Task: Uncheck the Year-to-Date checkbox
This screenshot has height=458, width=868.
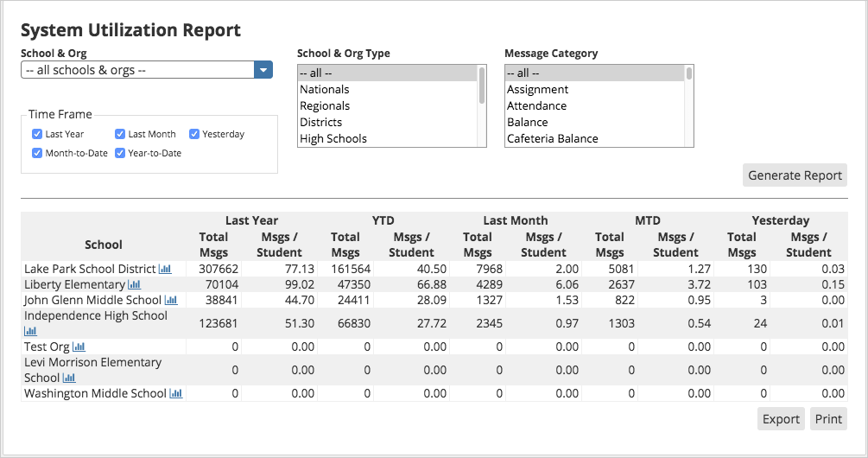Action: coord(120,153)
